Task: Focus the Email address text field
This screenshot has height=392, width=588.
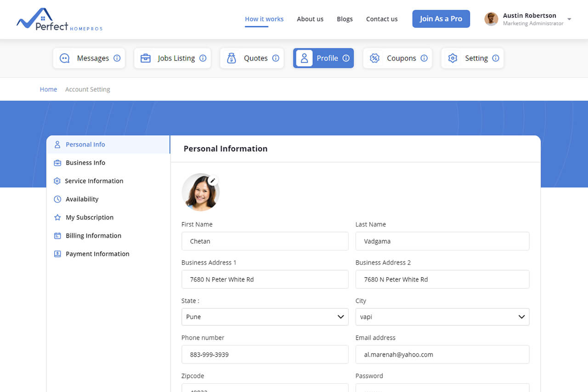Action: click(x=442, y=354)
